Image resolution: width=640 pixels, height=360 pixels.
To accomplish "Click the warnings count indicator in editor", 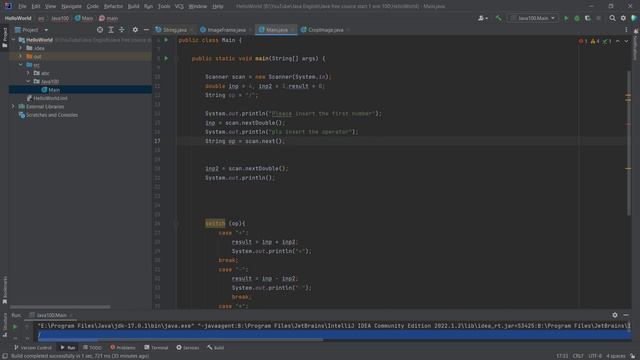I will coord(595,41).
